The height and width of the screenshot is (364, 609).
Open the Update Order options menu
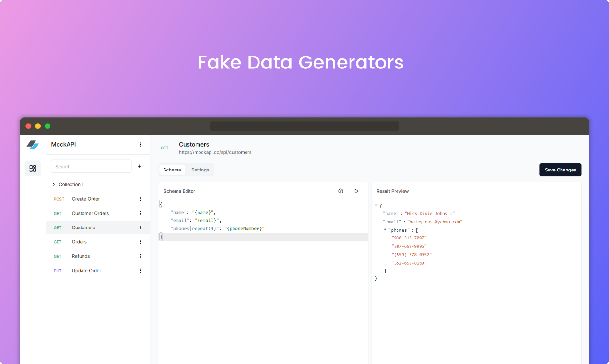140,271
